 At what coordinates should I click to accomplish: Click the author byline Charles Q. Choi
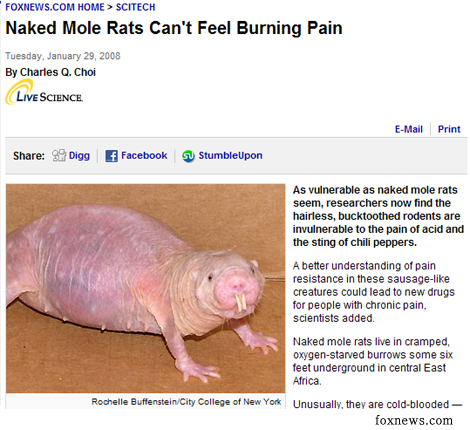coord(51,72)
